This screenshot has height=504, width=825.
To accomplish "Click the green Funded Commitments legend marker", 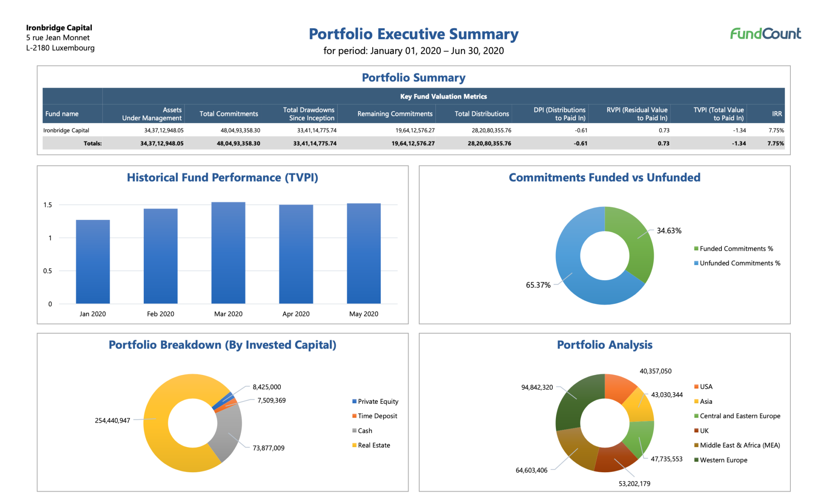I will [x=696, y=248].
